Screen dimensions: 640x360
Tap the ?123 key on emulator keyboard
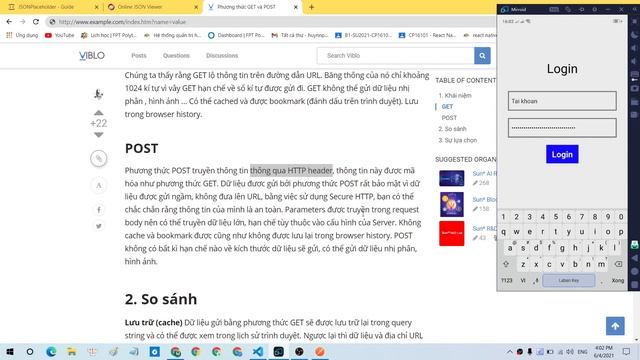507,280
